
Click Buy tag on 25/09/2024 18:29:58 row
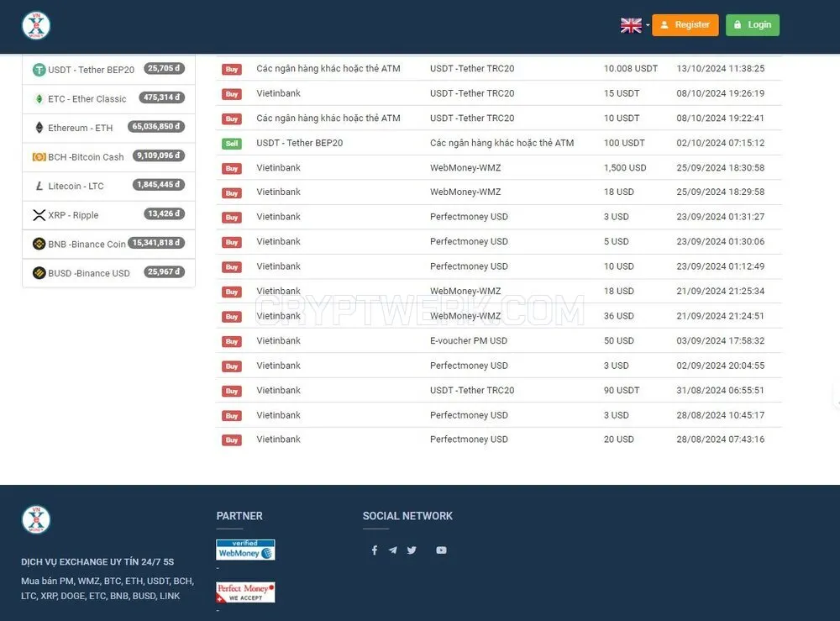click(232, 193)
